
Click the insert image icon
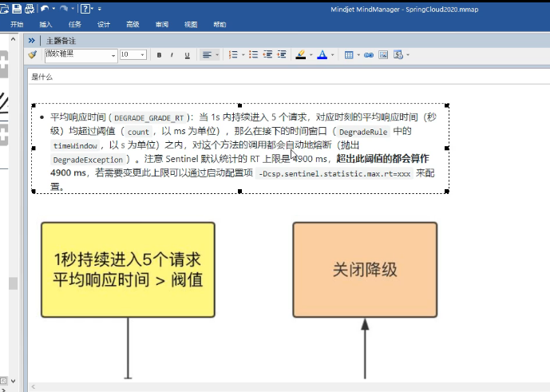(x=383, y=55)
